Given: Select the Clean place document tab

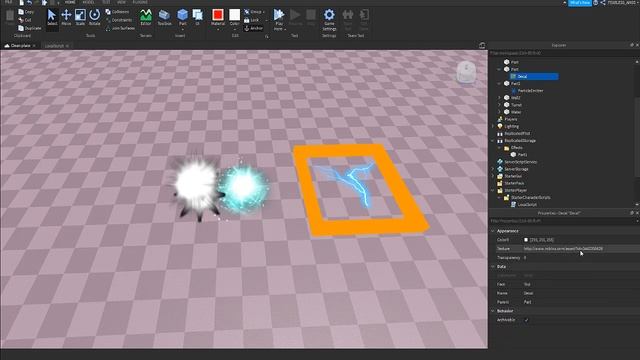Looking at the screenshot, I should (x=20, y=46).
